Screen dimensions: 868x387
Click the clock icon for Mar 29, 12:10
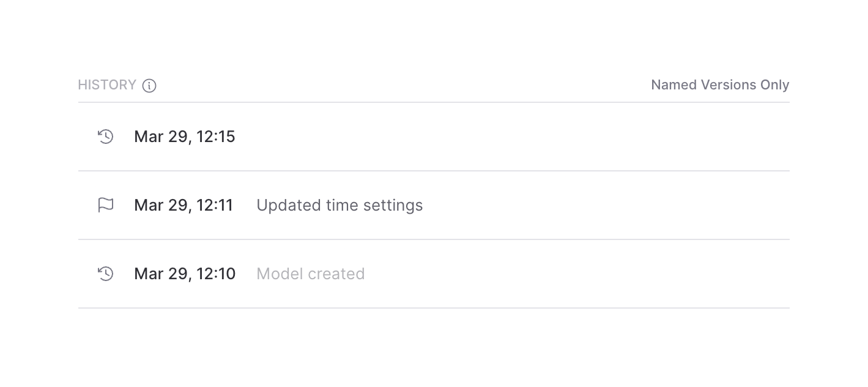tap(106, 274)
